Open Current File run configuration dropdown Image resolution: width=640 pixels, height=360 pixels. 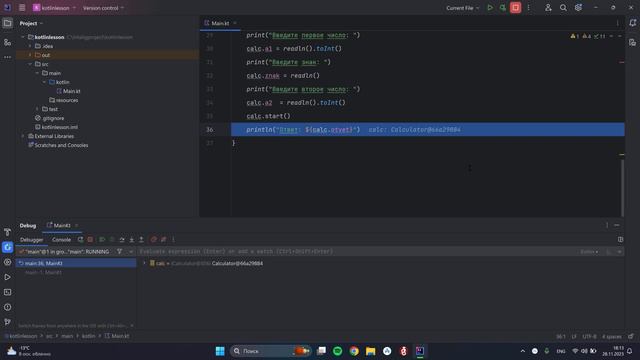coord(462,8)
